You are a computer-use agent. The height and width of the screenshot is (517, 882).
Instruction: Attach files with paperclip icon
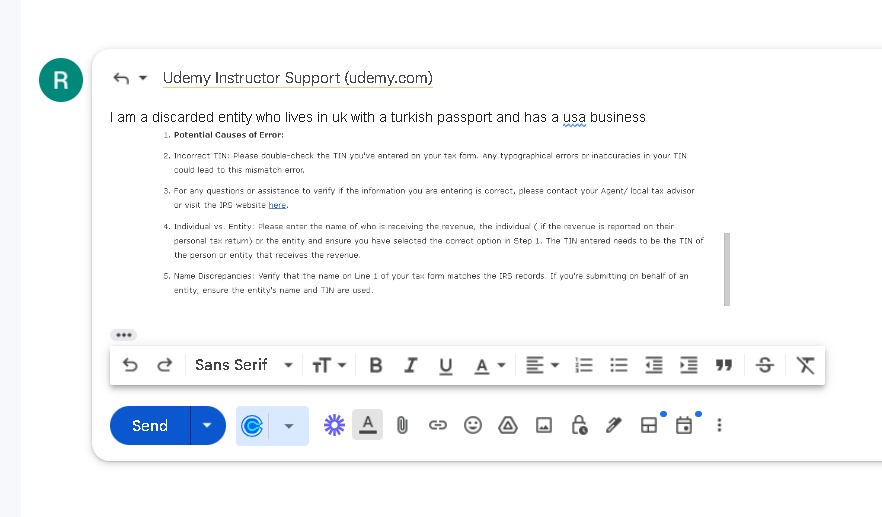pyautogui.click(x=402, y=425)
